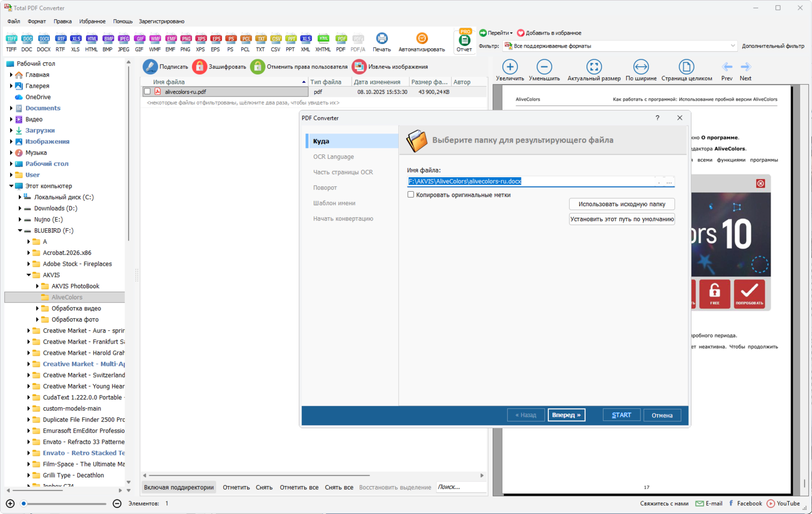Open the Перейти dropdown menu

[x=496, y=33]
